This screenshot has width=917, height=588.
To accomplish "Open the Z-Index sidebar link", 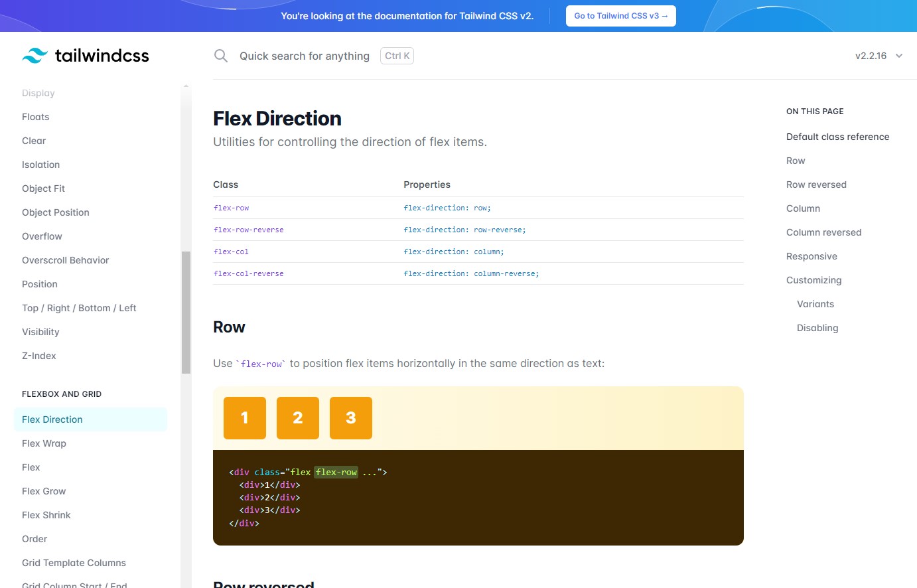I will tap(39, 356).
